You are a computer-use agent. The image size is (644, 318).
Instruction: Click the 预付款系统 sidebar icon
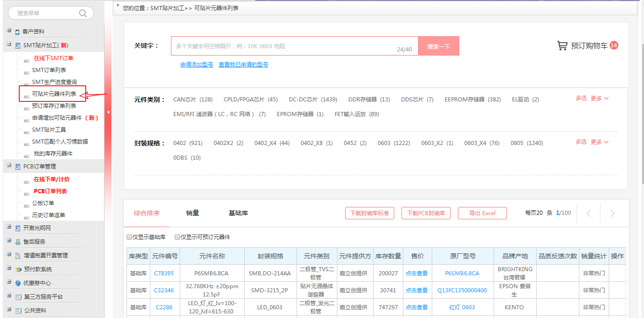click(18, 269)
